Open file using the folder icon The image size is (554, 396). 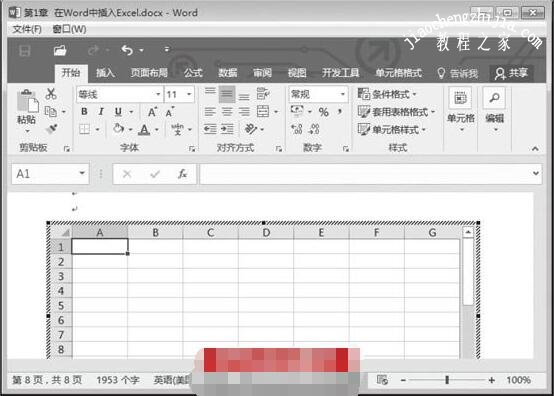(60, 51)
